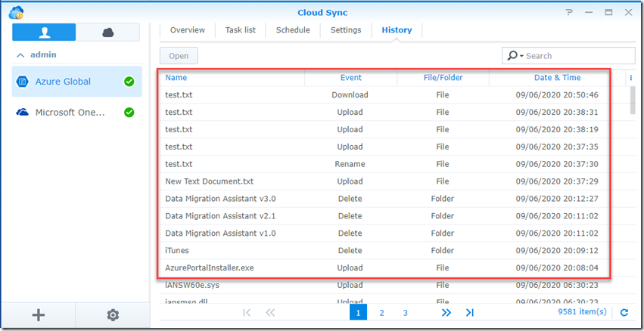Open the search filter dropdown arrow
Screen dimensions: 644x331
click(x=521, y=56)
